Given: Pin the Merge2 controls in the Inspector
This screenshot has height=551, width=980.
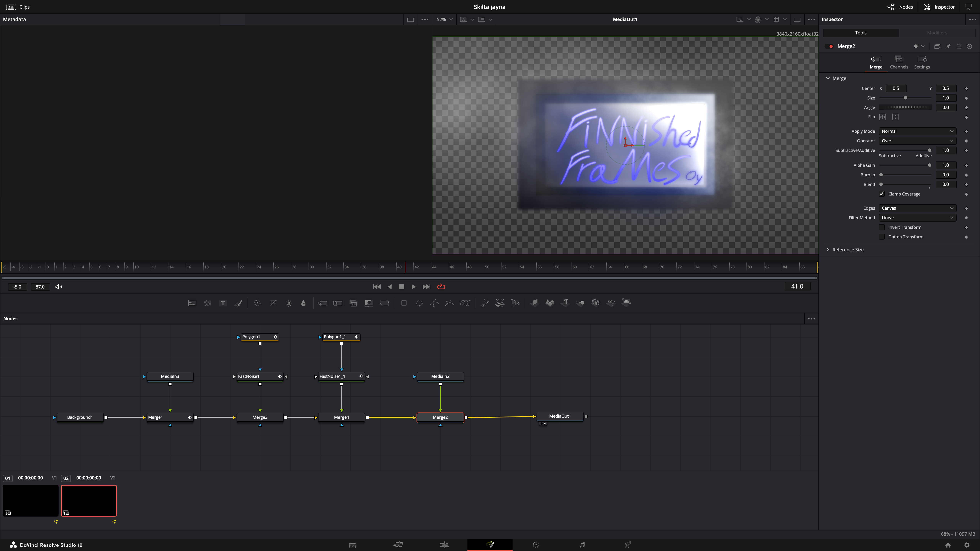Looking at the screenshot, I should point(948,46).
